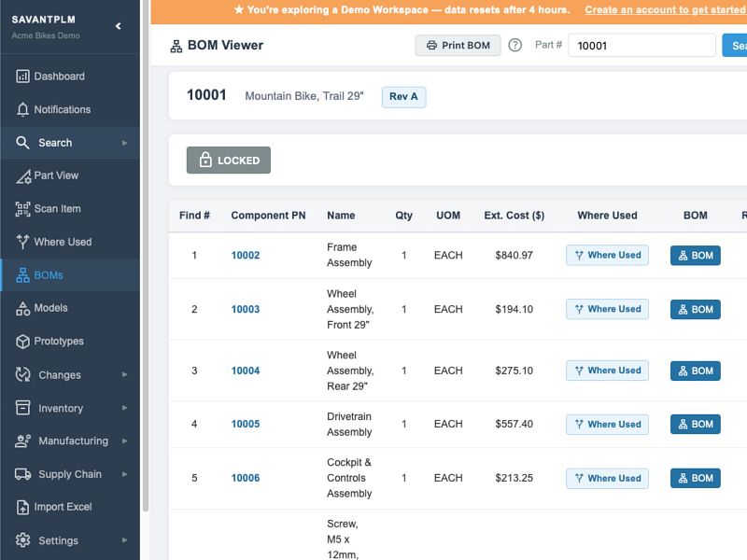Screen dimensions: 747x560
Task: Click the SAVANTPLM logo text
Action: click(43, 20)
